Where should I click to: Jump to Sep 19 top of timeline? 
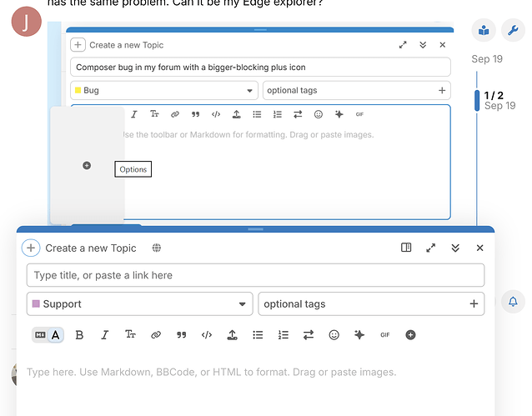coord(487,59)
